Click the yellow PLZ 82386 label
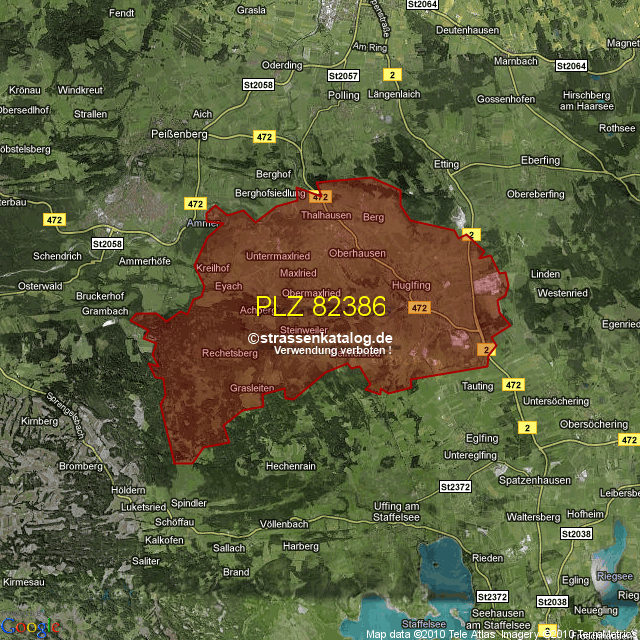The image size is (640, 640). [320, 306]
